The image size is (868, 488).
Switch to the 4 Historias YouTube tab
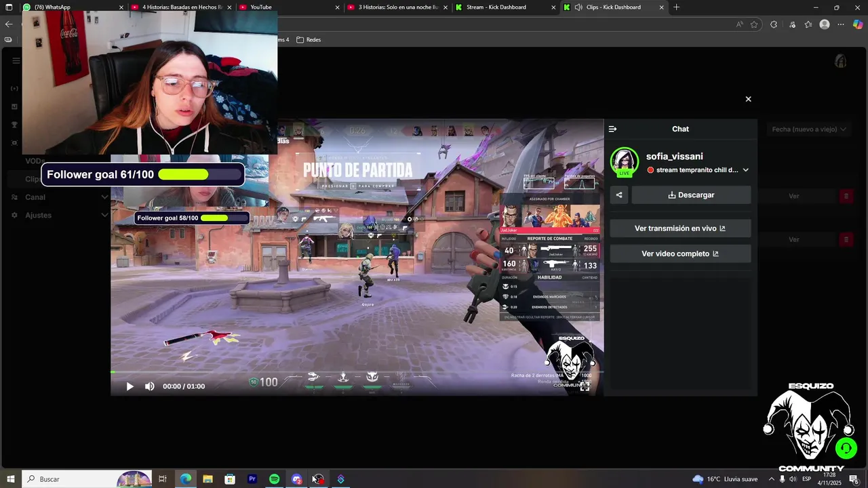[x=182, y=7]
